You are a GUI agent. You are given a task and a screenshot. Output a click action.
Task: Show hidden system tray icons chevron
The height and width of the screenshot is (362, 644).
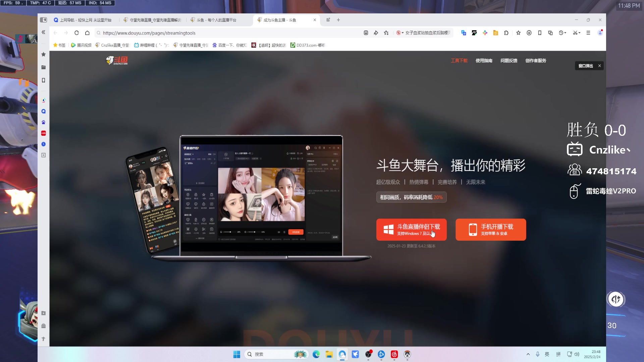tap(528, 354)
